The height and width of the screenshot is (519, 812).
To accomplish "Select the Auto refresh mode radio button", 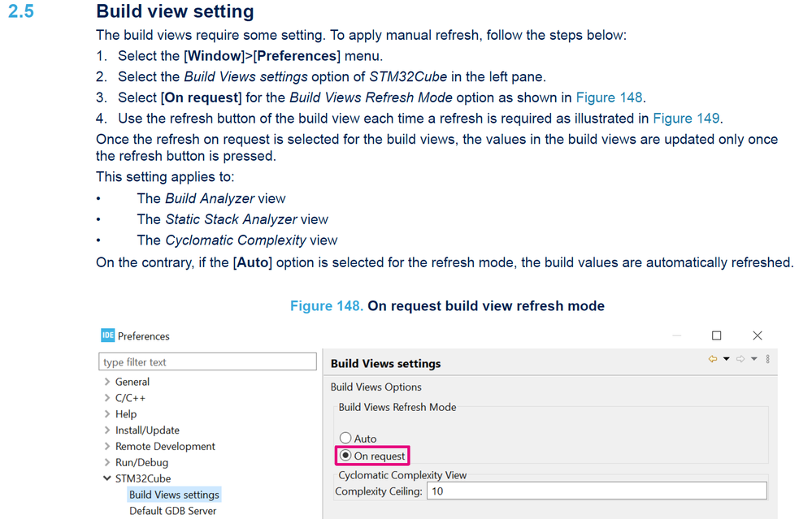I will (x=345, y=438).
